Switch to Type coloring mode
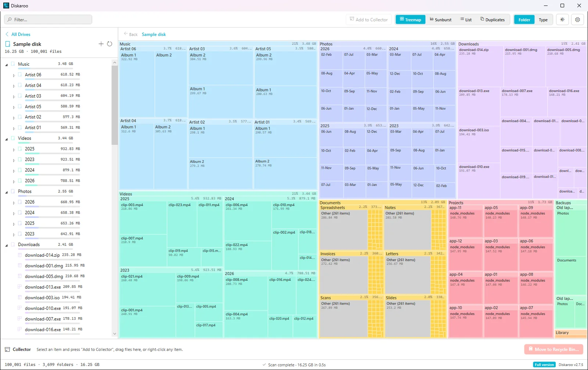The image size is (588, 370). tap(543, 20)
